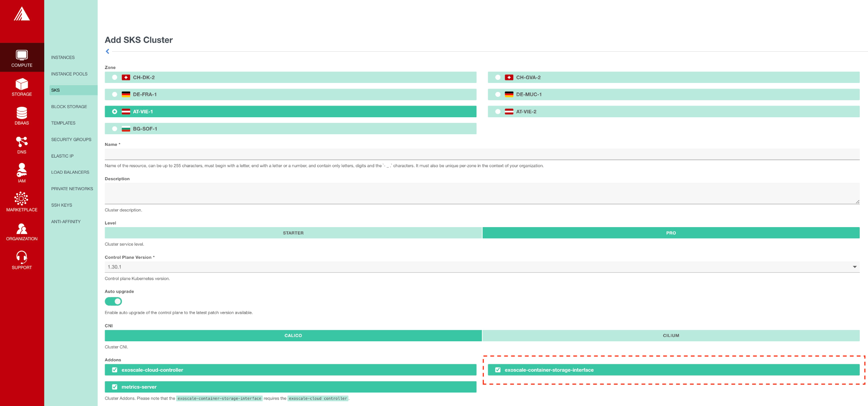Viewport: 868px width, 406px height.
Task: Uncheck the metrics-server addon
Action: point(115,387)
